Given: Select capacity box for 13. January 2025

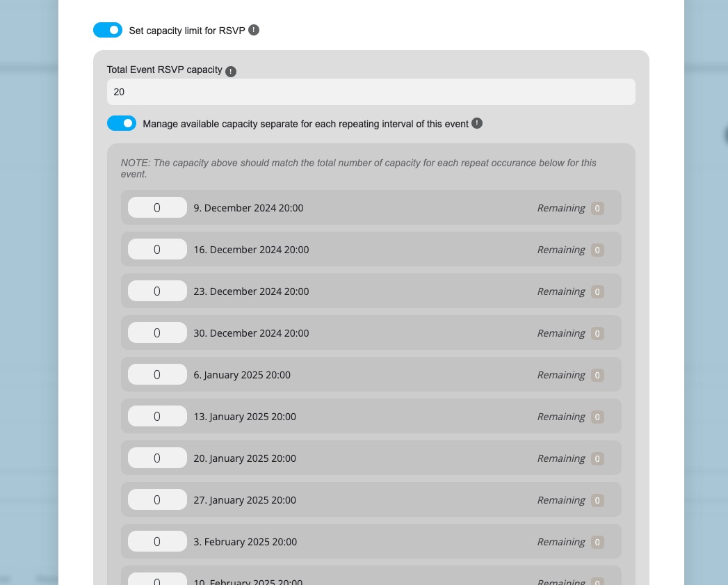Looking at the screenshot, I should tap(157, 417).
